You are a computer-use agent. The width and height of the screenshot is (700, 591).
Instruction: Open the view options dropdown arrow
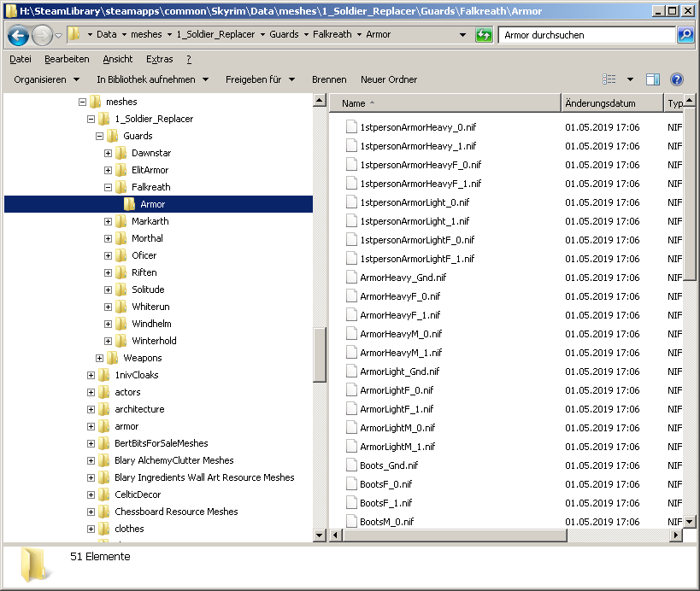click(x=631, y=79)
